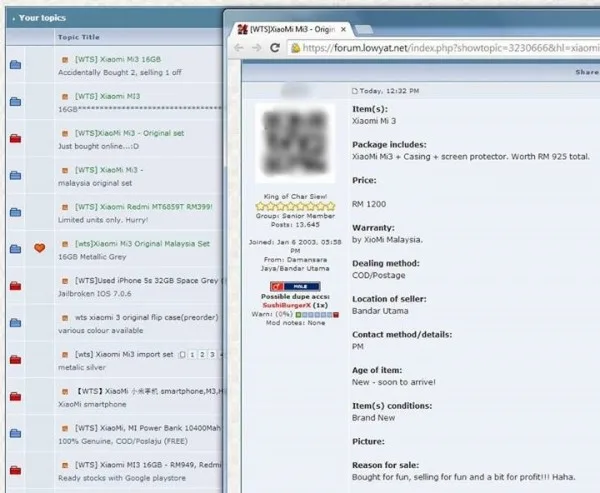Click the browser Back arrow
Image resolution: width=600 pixels, height=493 pixels.
[239, 47]
